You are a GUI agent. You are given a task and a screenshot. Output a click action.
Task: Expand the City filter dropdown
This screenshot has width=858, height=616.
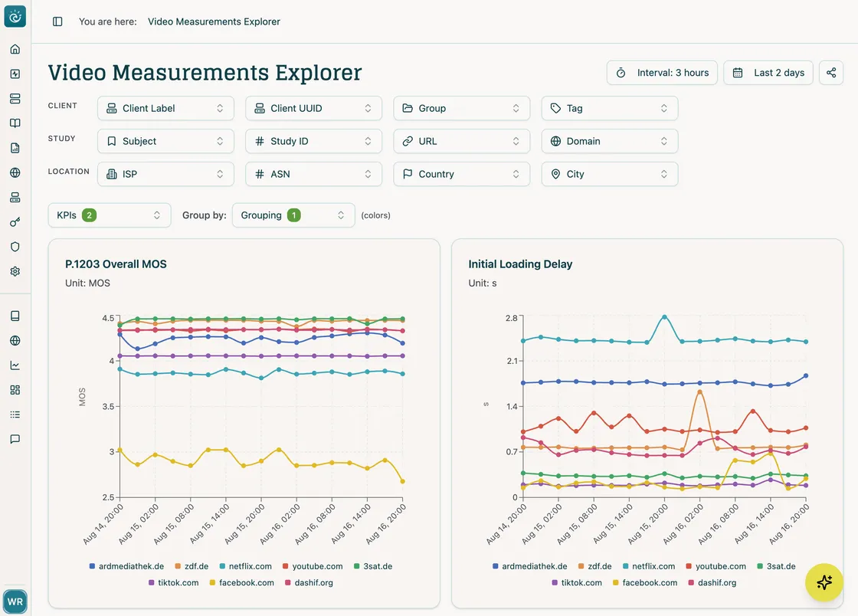pos(610,174)
